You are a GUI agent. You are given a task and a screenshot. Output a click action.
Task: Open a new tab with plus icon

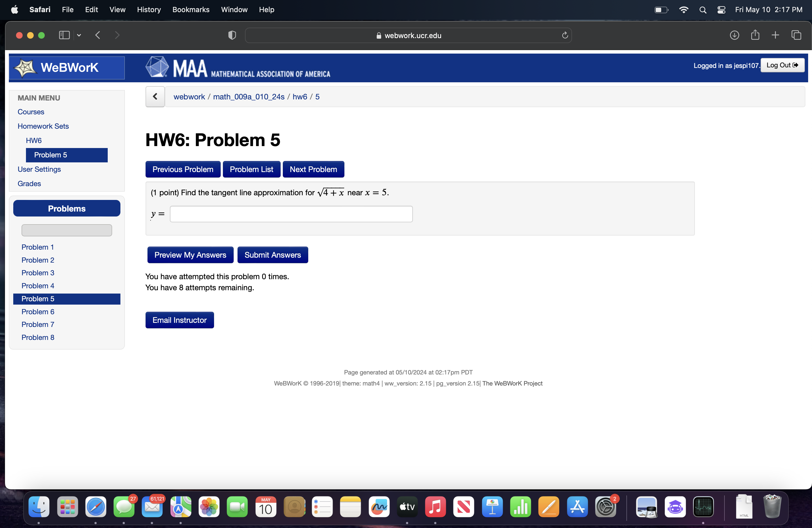click(x=775, y=35)
